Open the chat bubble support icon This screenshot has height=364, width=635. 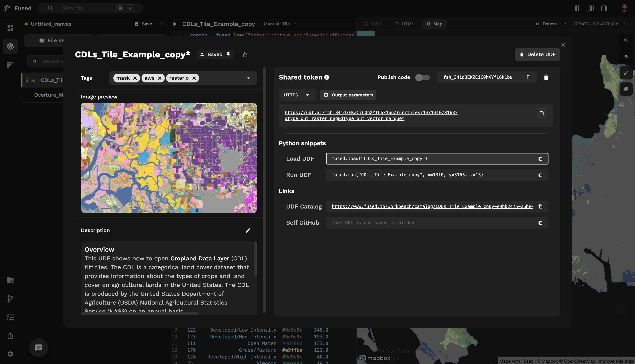pos(38,347)
